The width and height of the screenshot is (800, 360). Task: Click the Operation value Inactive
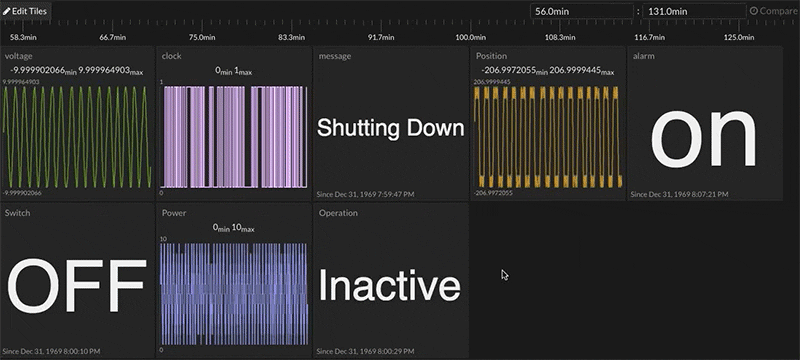click(390, 286)
